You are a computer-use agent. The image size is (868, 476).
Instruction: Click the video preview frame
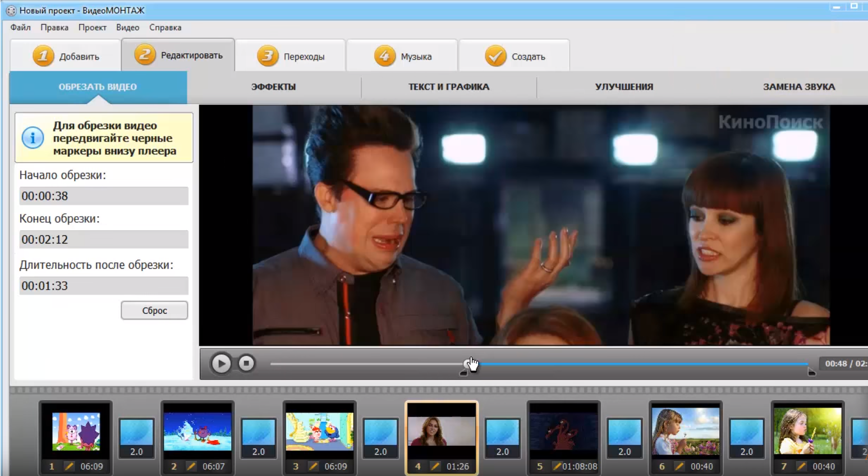pyautogui.click(x=533, y=225)
